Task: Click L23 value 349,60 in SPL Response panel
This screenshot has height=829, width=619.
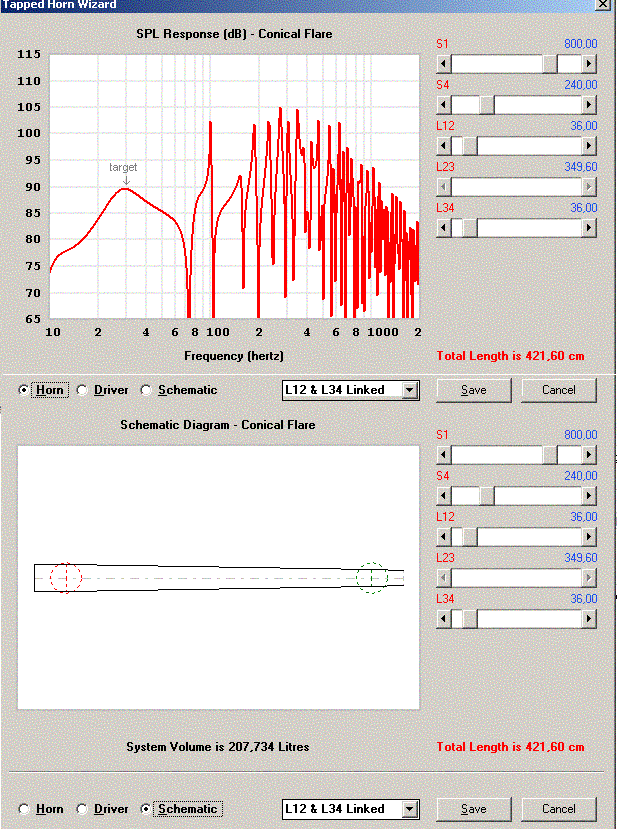Action: point(580,167)
